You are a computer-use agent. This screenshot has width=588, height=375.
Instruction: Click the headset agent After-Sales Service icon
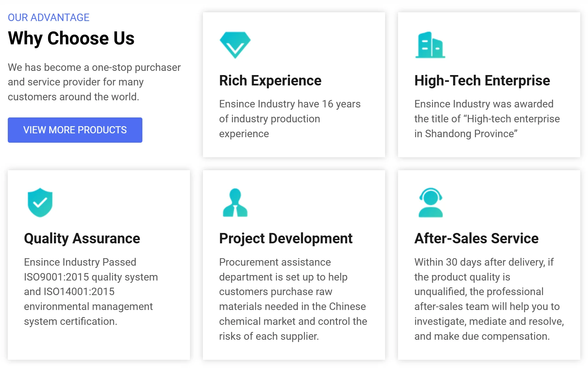tap(430, 203)
